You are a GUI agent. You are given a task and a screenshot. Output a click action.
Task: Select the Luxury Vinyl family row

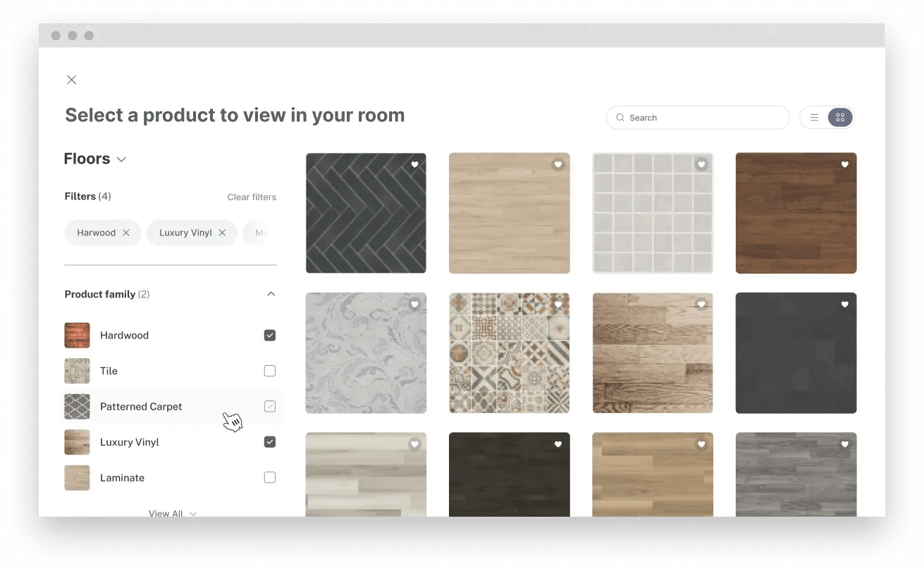(x=170, y=442)
